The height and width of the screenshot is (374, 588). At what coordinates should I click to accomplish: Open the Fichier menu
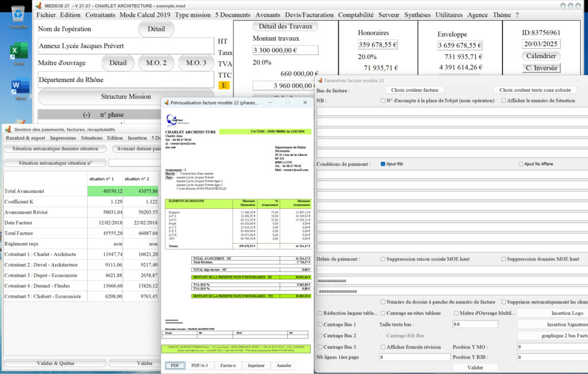click(46, 15)
